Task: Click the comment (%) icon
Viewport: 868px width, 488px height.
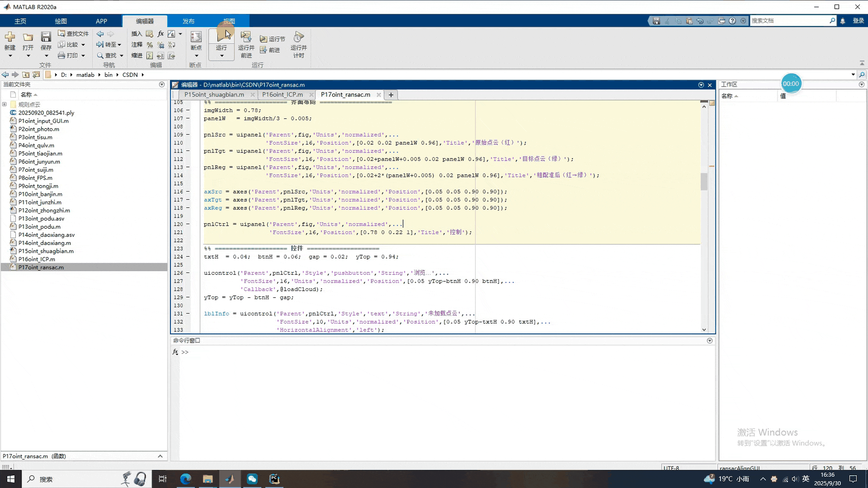Action: pos(150,45)
